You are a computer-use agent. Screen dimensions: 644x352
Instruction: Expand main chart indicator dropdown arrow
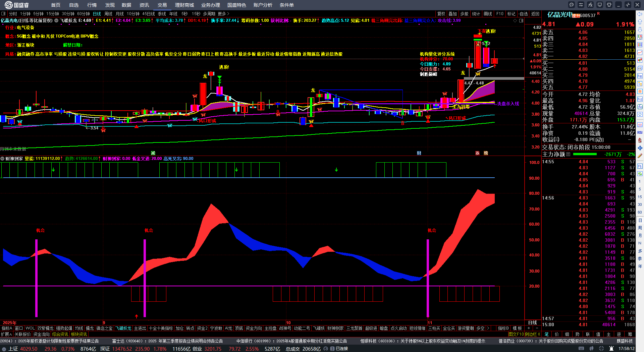pyautogui.click(x=56, y=20)
